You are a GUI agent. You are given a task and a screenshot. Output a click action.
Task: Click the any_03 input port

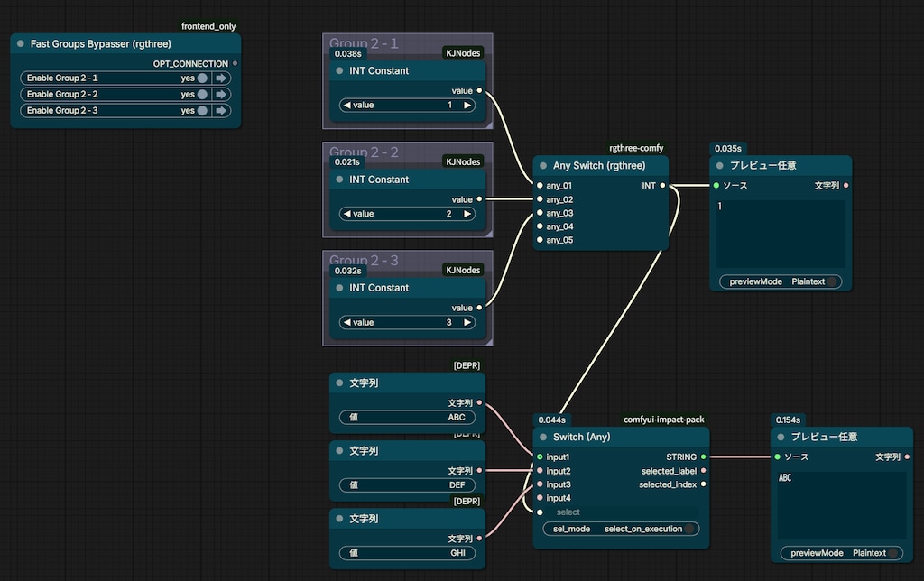click(540, 213)
